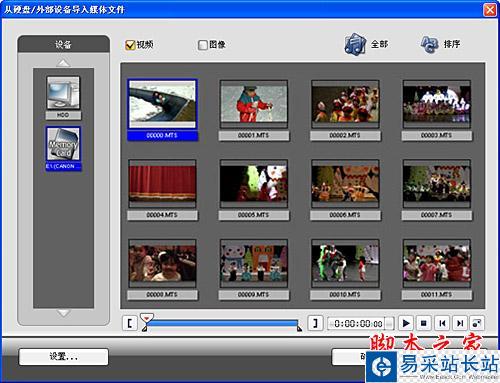Select the 00009.MTS cartoon backdrop thumbnail

pyautogui.click(x=254, y=263)
